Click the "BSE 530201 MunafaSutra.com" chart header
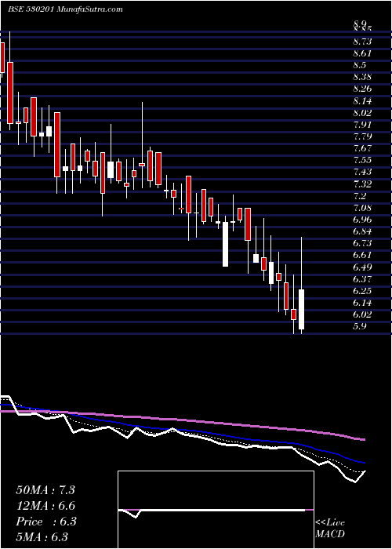The width and height of the screenshot is (392, 549). coord(65,9)
